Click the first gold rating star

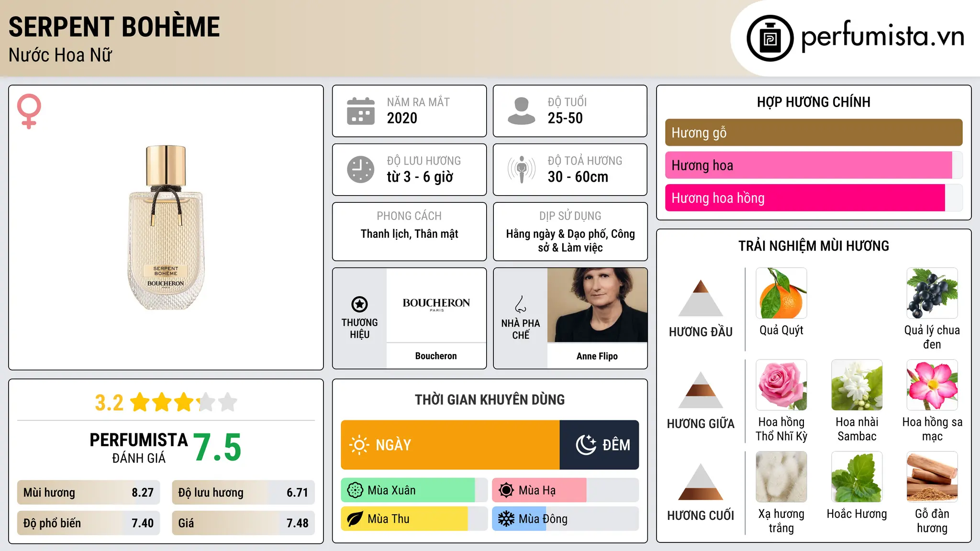pos(140,402)
